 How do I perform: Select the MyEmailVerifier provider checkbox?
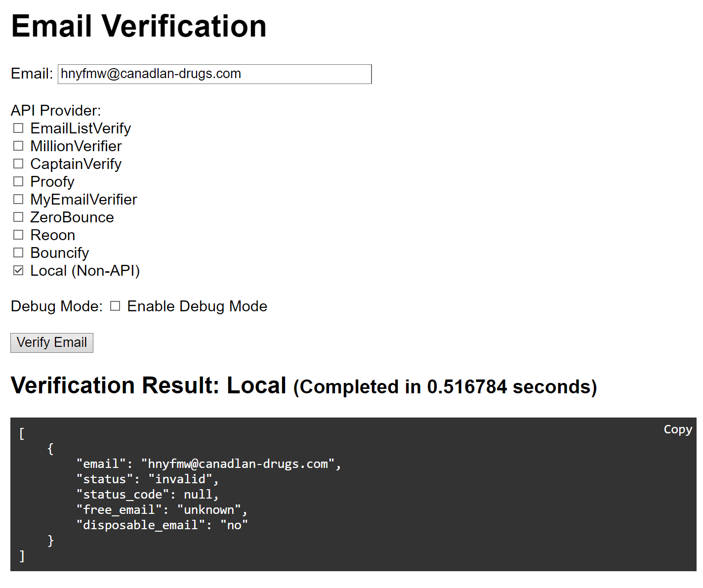pos(18,200)
